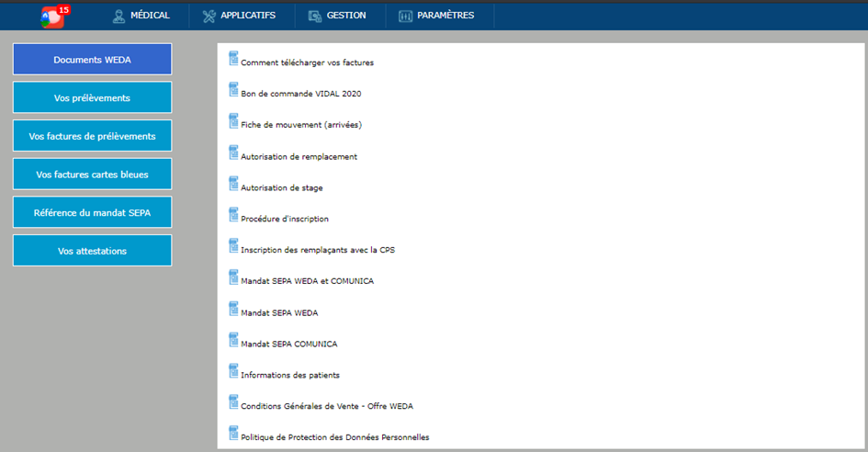Open the PARAMÈTRES menu
Screen dimensions: 868x452
pyautogui.click(x=437, y=16)
